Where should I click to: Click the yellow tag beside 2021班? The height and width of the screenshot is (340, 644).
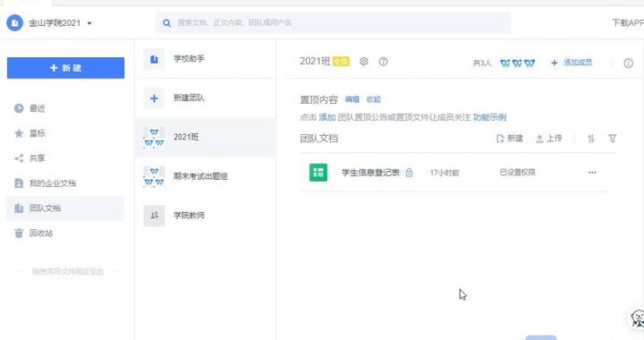tap(341, 62)
